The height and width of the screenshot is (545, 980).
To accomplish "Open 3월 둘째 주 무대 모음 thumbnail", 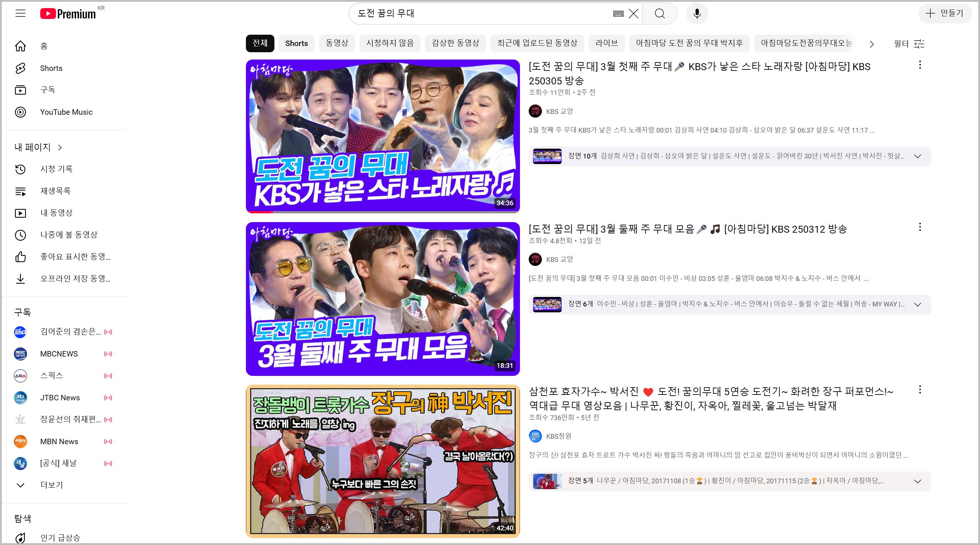I will pyautogui.click(x=382, y=299).
